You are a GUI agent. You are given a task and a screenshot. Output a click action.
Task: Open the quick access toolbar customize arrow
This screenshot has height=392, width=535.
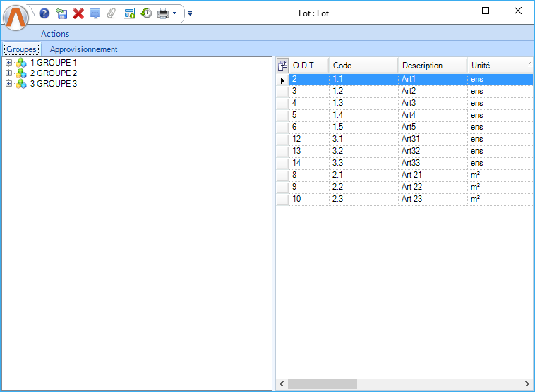tap(190, 13)
